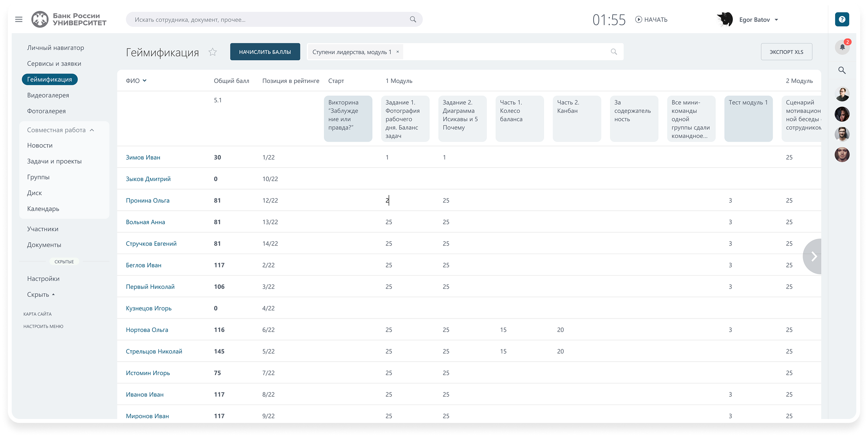The width and height of the screenshot is (868, 437).
Task: Click the magnifier icon in top search bar
Action: (413, 20)
